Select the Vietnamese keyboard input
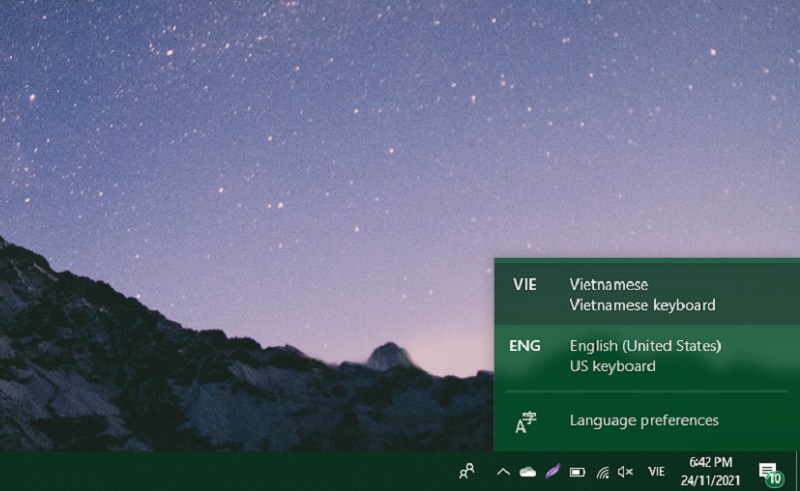The height and width of the screenshot is (491, 800). click(x=647, y=294)
